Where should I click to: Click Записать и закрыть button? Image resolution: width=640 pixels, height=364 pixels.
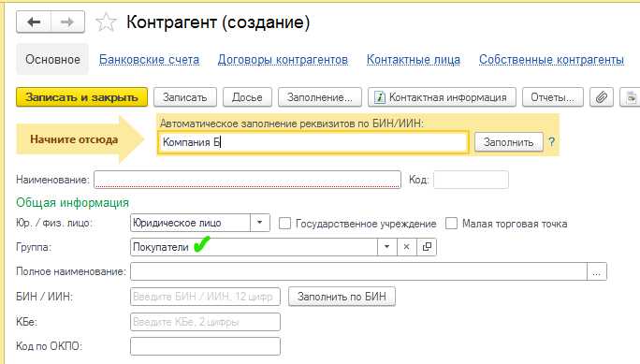pos(81,97)
